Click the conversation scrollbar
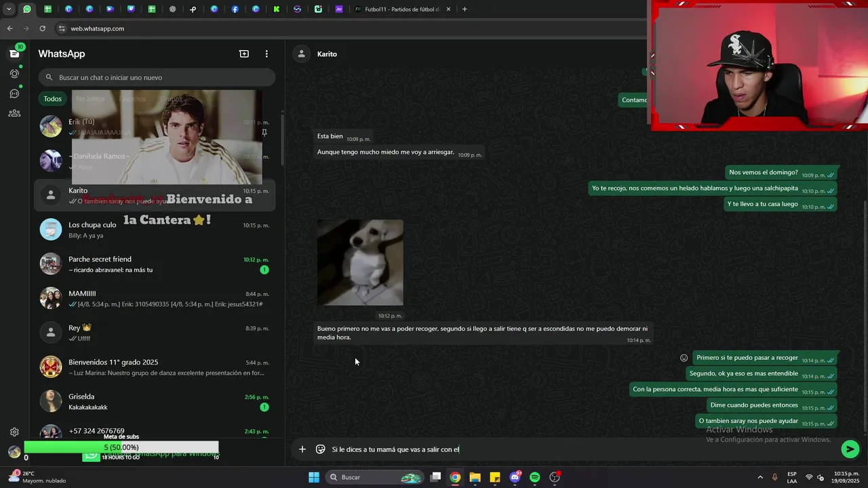The width and height of the screenshot is (868, 488). click(865, 315)
